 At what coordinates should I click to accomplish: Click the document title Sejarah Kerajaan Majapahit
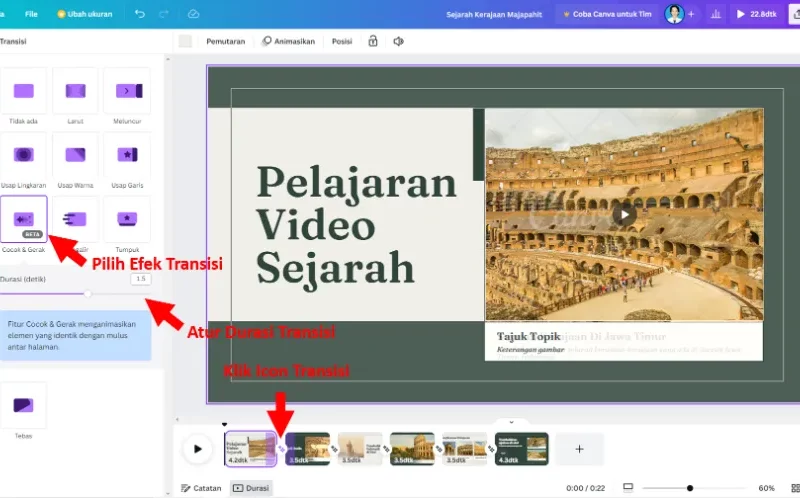[494, 14]
